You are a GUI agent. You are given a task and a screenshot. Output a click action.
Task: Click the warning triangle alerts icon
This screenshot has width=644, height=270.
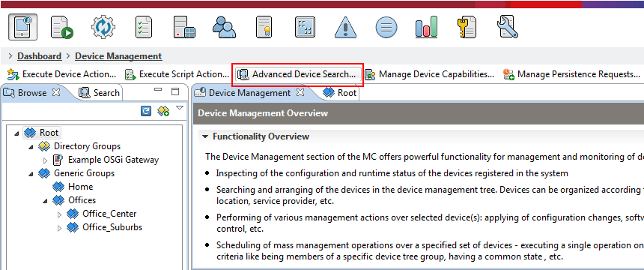point(345,28)
